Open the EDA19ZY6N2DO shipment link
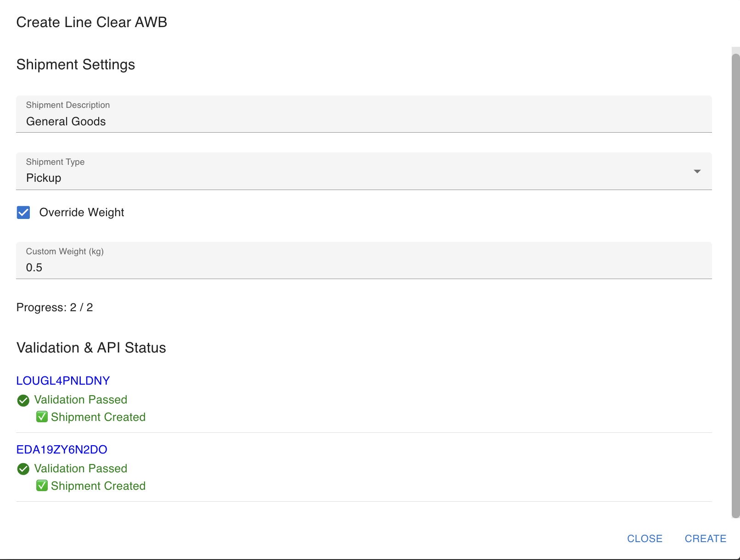 pyautogui.click(x=62, y=449)
